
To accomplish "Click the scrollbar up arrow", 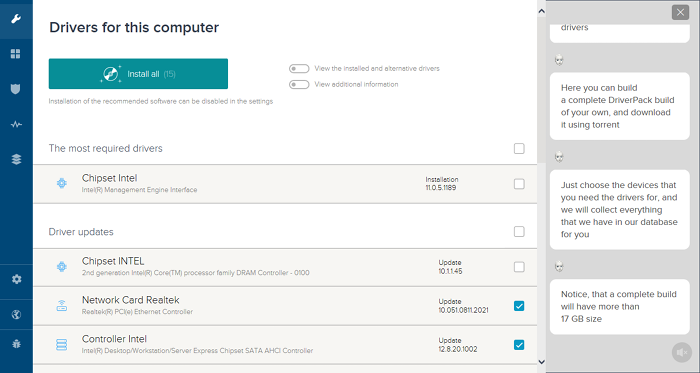I will [x=542, y=11].
